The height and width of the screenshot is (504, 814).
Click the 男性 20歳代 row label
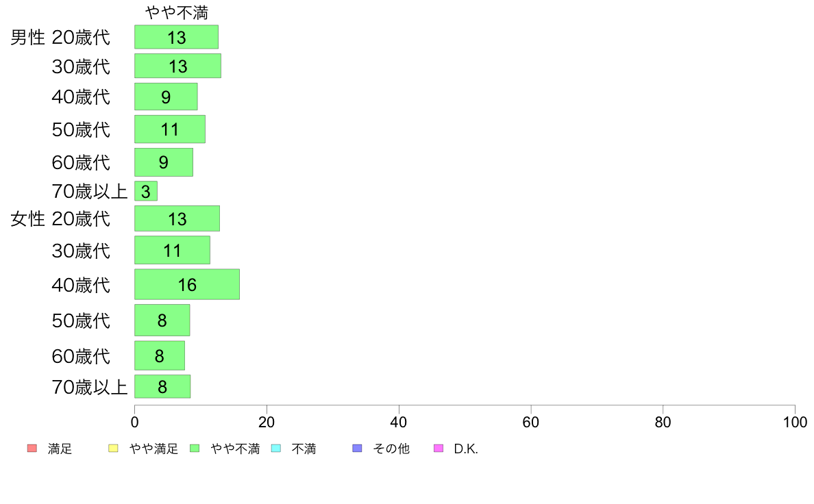60,38
